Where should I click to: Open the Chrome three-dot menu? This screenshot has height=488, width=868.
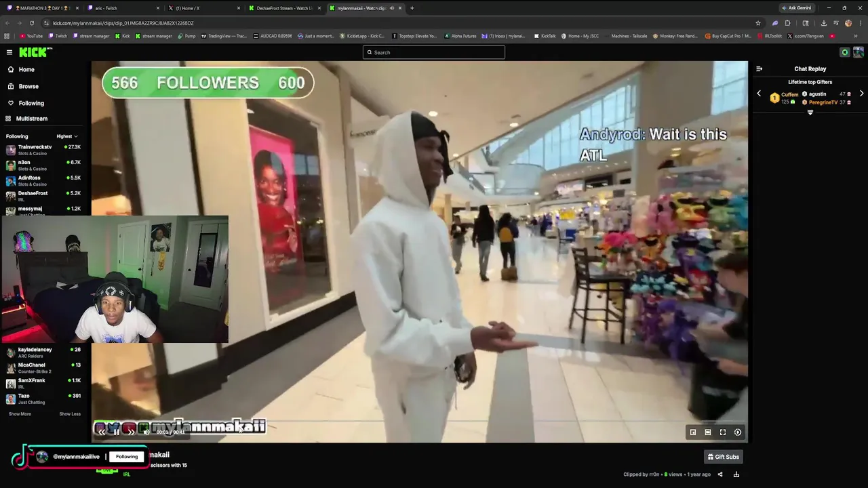861,23
